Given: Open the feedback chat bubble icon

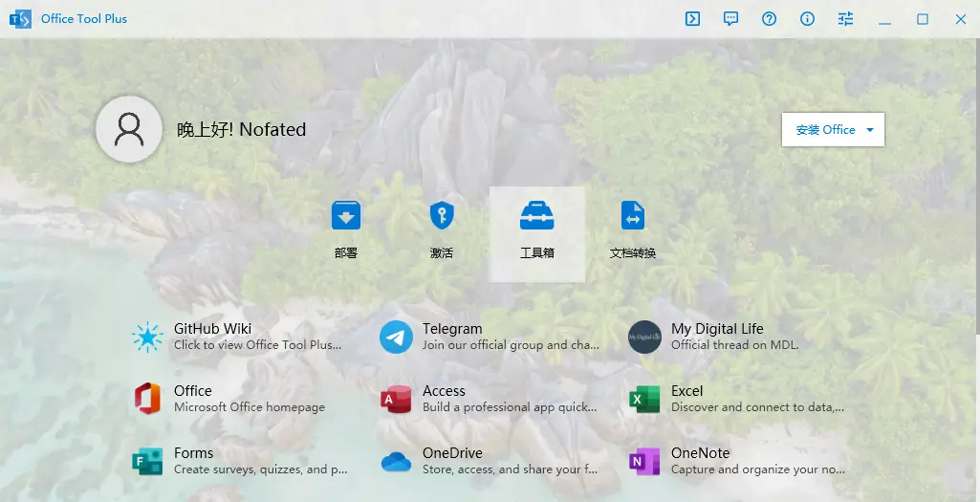Looking at the screenshot, I should click(x=731, y=19).
